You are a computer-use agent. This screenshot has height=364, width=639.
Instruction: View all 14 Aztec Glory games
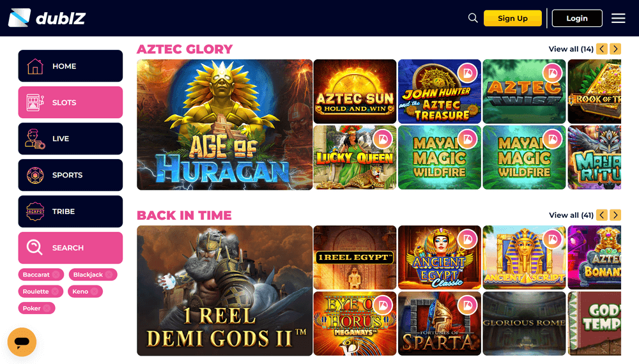click(x=571, y=49)
